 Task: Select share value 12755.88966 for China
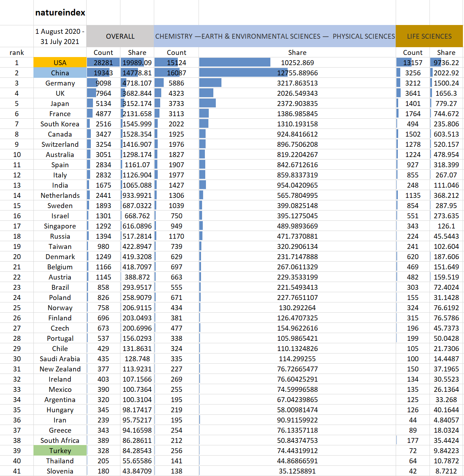(297, 73)
